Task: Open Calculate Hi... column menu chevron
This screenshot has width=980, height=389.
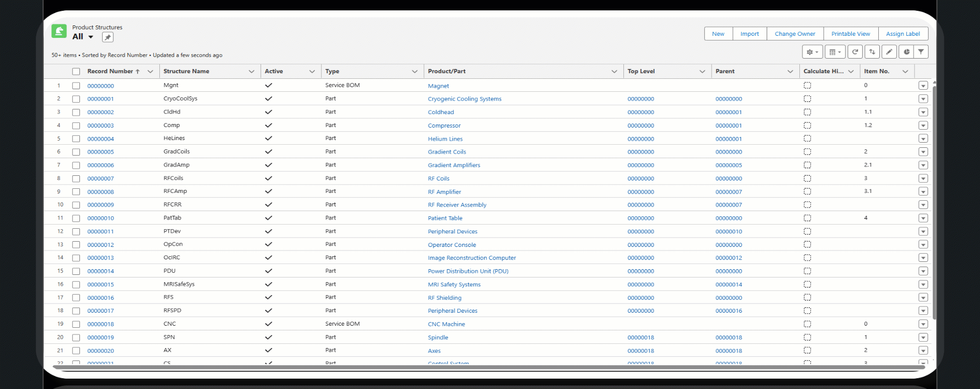Action: (x=851, y=72)
